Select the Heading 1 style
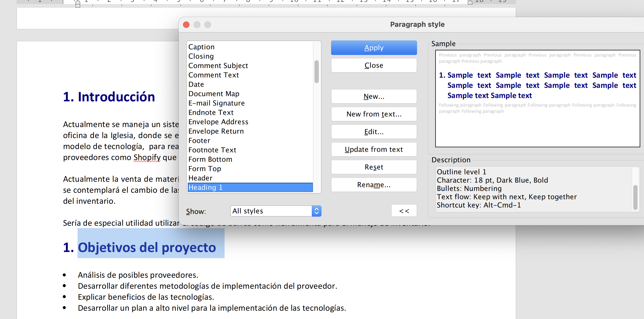This screenshot has height=319, width=644. coord(205,187)
